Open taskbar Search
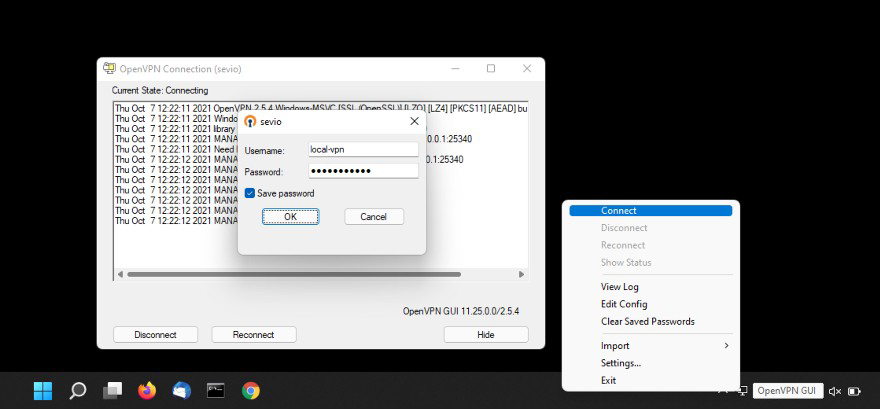 [x=77, y=390]
